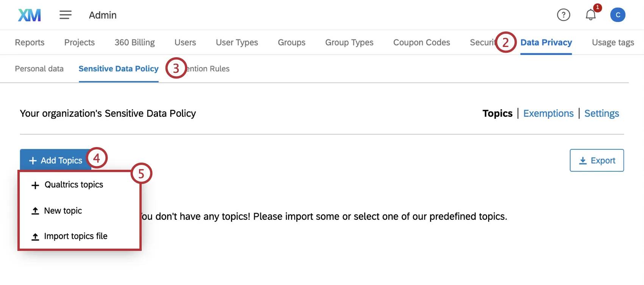The height and width of the screenshot is (285, 644).
Task: Select Import topics file option
Action: [x=76, y=236]
